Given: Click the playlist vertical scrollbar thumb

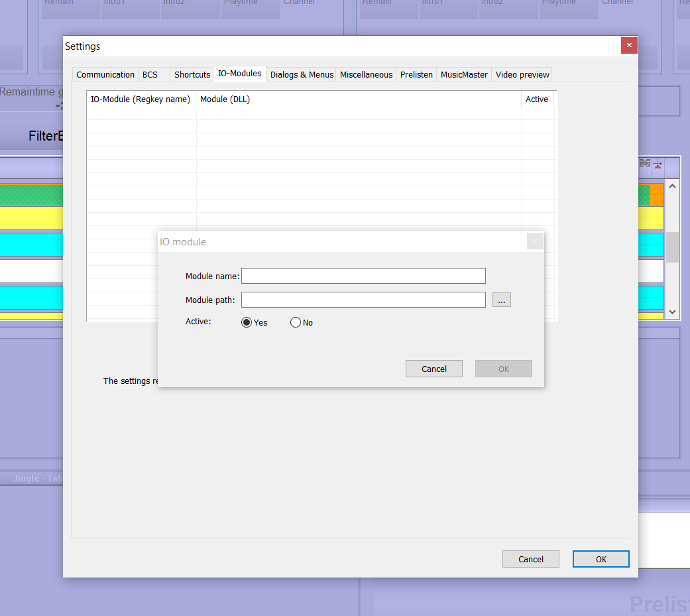Looking at the screenshot, I should click(672, 247).
